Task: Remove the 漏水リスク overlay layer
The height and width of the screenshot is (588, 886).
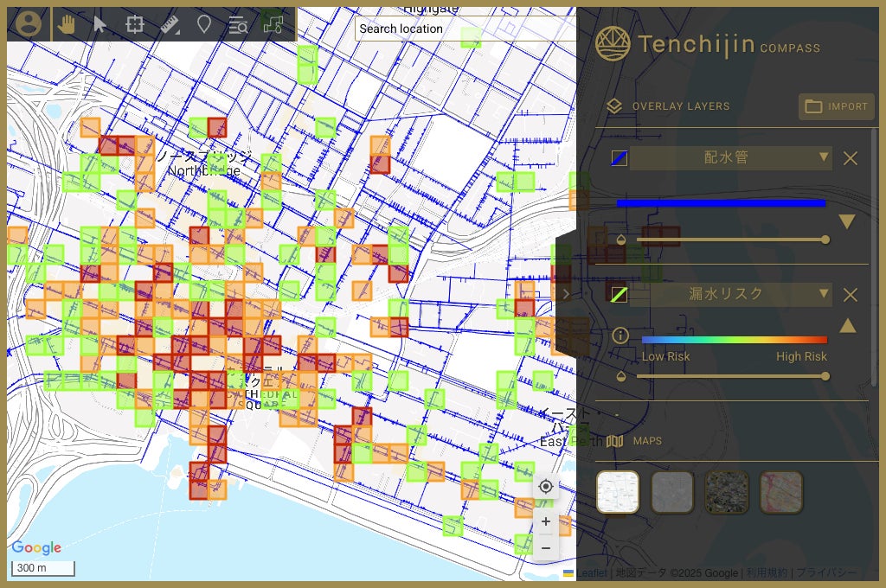Action: coord(851,295)
